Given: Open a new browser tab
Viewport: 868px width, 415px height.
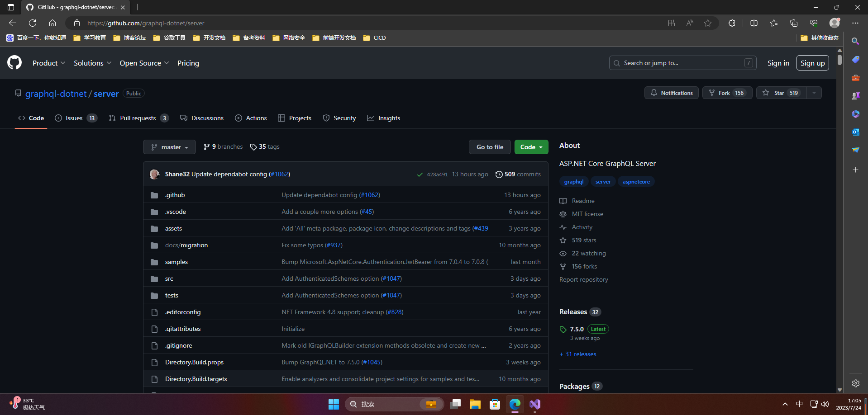Looking at the screenshot, I should (138, 7).
